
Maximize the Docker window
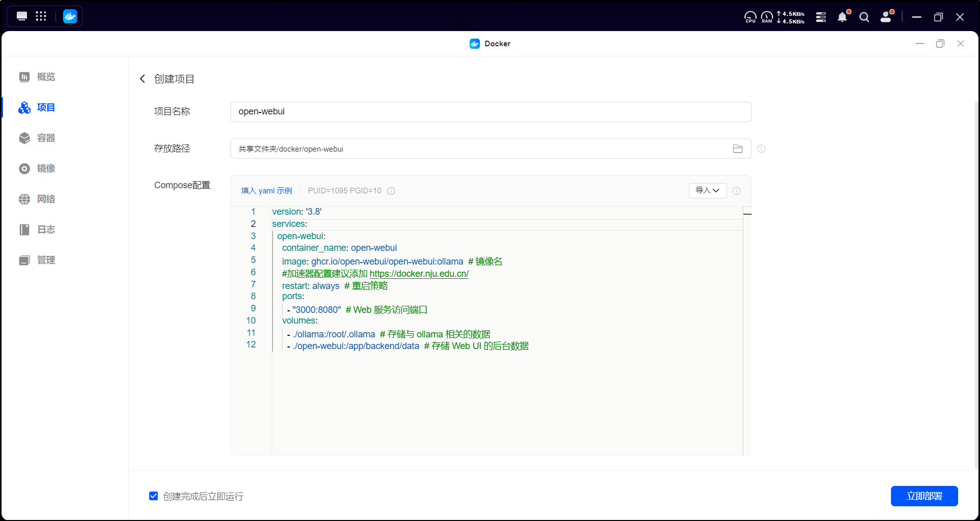pos(940,44)
